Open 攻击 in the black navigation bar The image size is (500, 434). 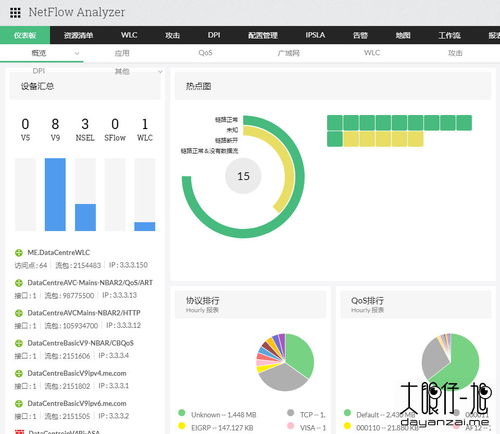[172, 35]
